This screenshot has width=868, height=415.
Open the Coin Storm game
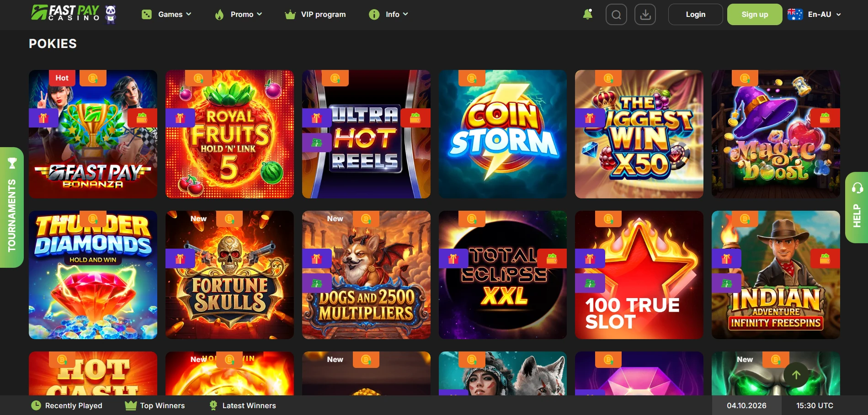coord(503,134)
